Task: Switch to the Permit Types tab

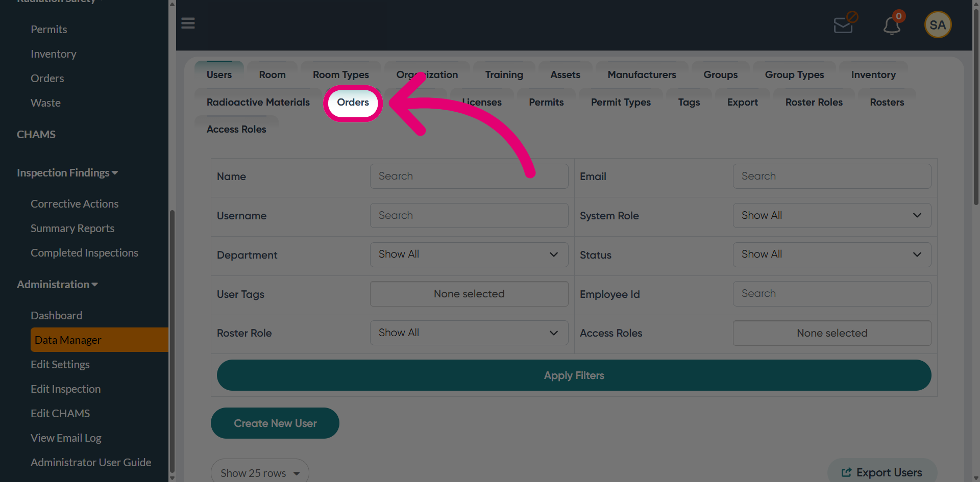Action: [621, 102]
